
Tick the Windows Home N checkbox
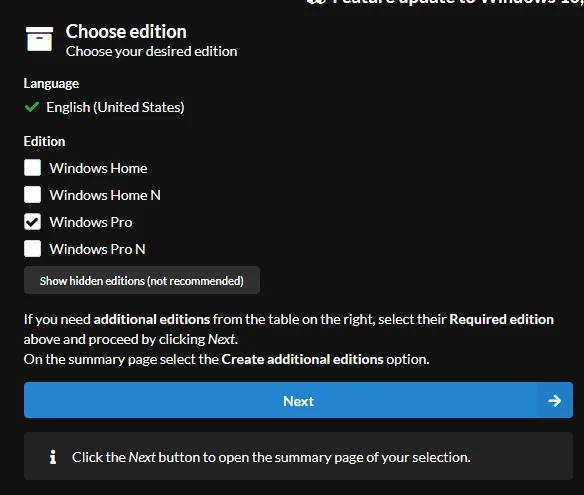click(32, 195)
